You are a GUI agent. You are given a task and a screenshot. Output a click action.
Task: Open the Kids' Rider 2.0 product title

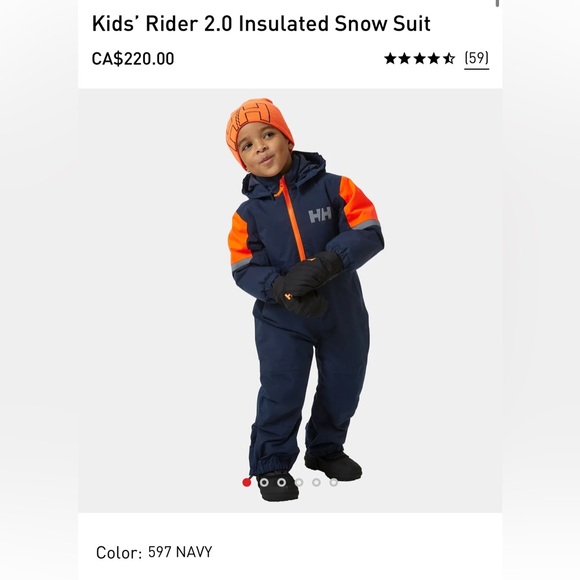click(261, 24)
